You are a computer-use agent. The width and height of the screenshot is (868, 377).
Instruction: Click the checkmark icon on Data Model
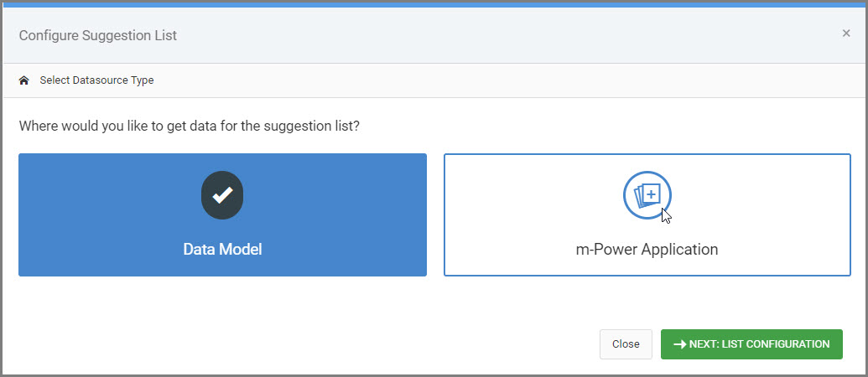pos(222,195)
